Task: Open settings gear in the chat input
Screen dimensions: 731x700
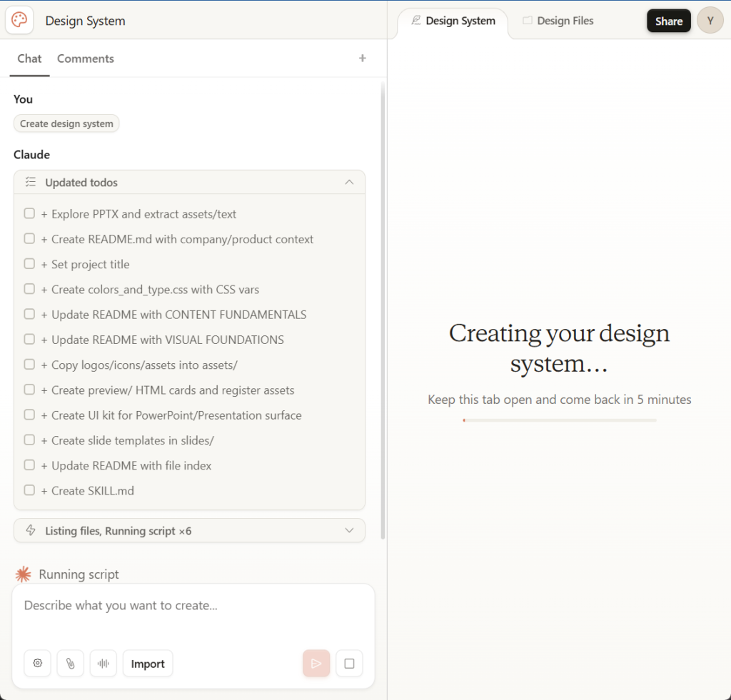Action: point(38,664)
